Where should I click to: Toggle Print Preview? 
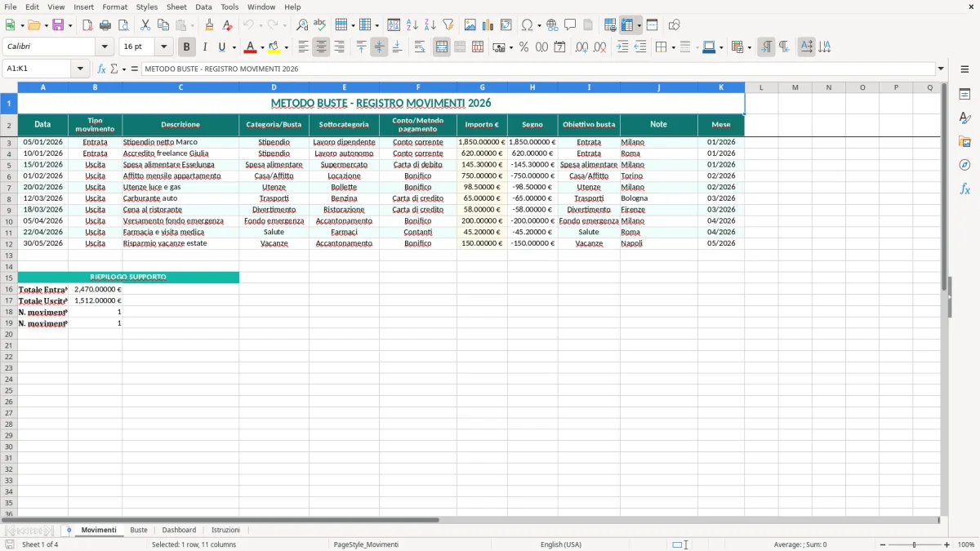point(123,25)
